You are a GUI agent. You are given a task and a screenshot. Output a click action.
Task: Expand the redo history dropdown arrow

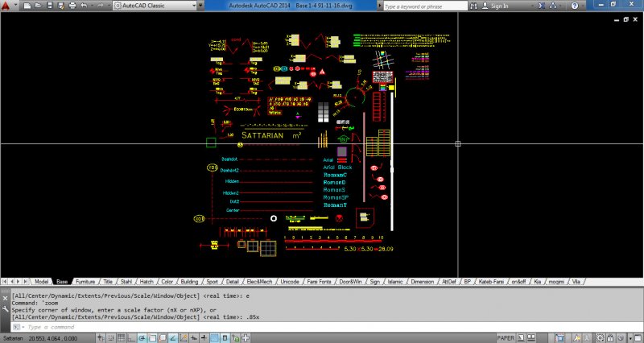click(x=107, y=6)
